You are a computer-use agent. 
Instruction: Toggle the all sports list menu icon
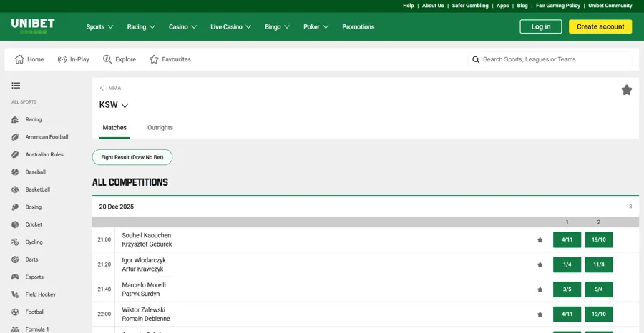[16, 85]
